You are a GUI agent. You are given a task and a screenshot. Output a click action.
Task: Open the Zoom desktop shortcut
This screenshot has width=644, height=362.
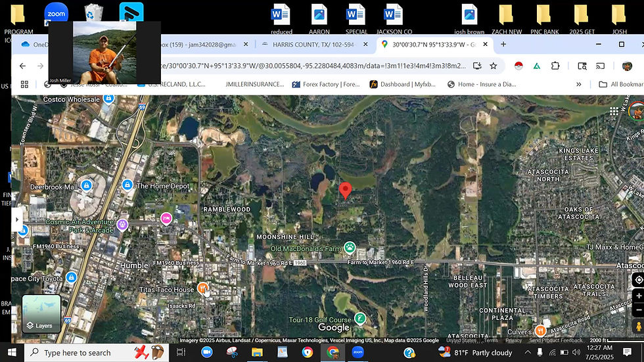click(57, 14)
